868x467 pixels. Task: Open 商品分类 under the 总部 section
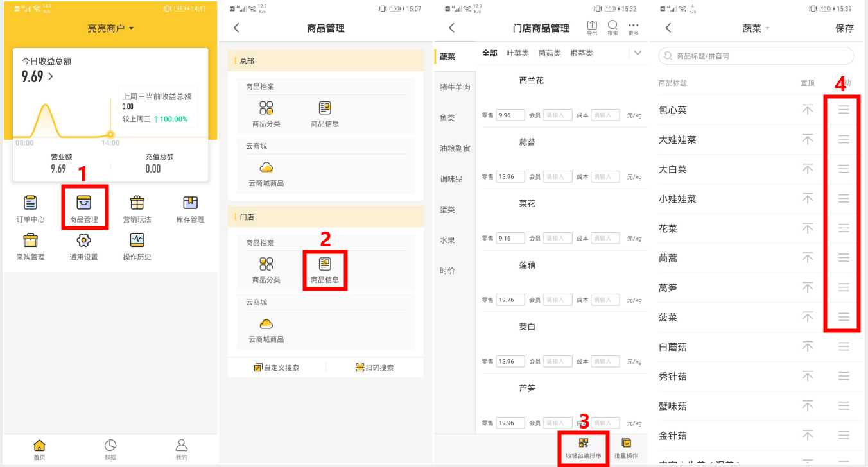[x=266, y=114]
